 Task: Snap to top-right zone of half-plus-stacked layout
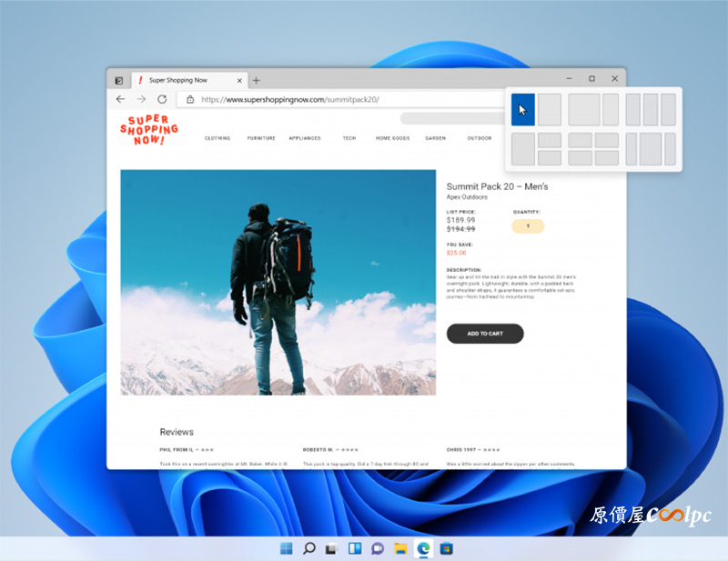click(x=550, y=140)
